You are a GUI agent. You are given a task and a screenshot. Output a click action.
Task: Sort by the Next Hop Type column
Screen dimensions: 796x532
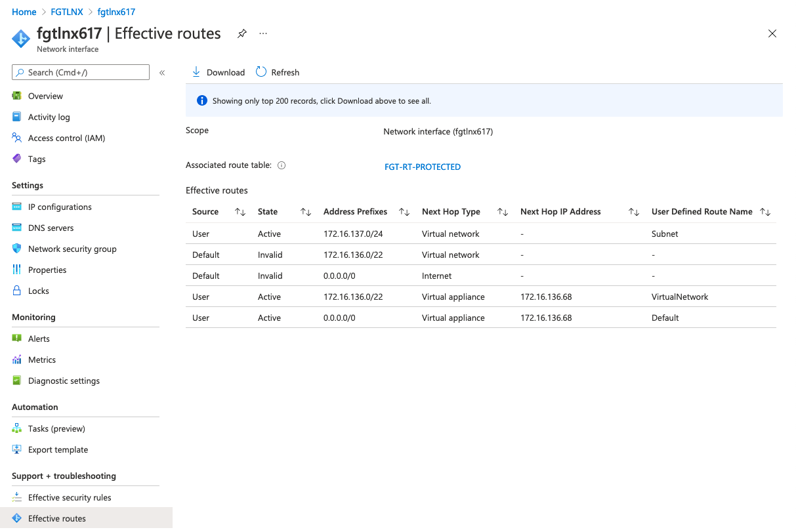click(x=502, y=212)
